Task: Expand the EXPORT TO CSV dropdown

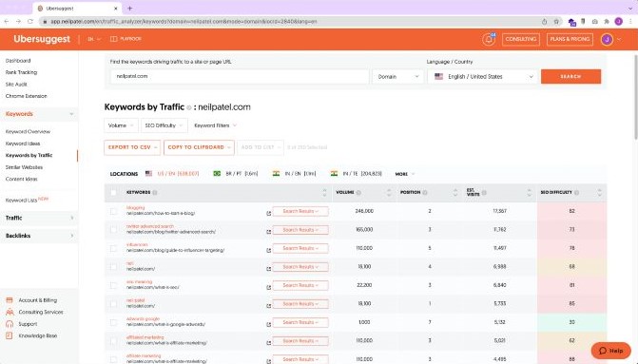Action: click(132, 147)
